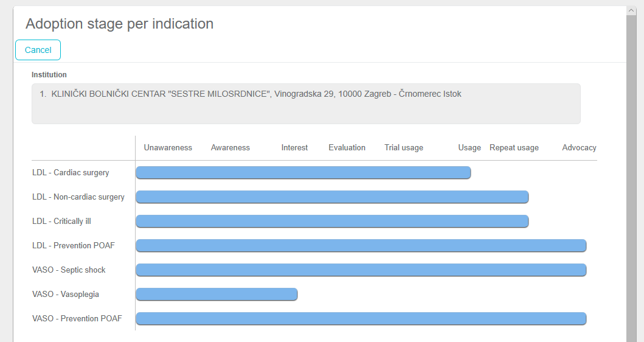
Task: Click the Cancel button
Action: tap(38, 50)
